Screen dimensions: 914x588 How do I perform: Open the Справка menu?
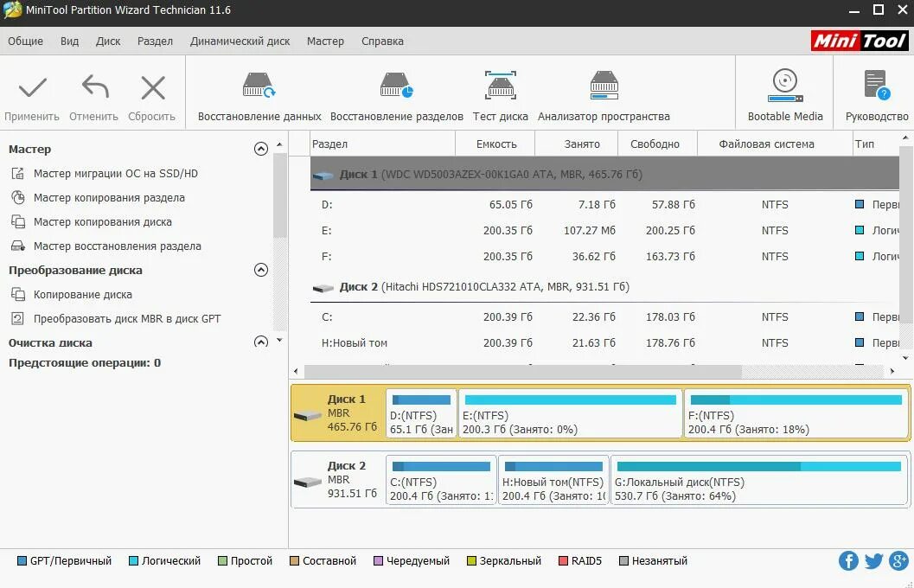pos(382,42)
